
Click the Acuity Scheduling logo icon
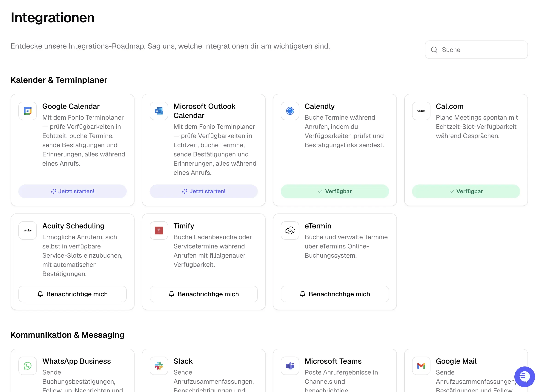click(x=28, y=230)
